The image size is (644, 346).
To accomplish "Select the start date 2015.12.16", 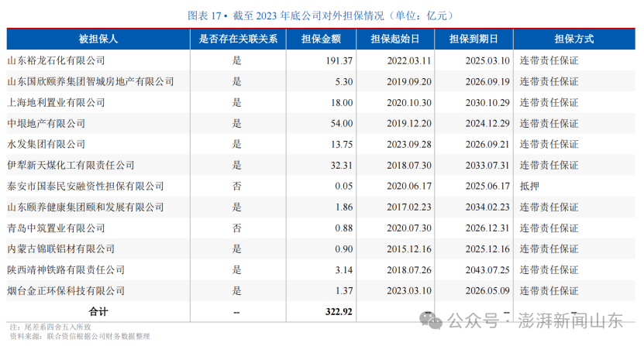I will tap(409, 249).
